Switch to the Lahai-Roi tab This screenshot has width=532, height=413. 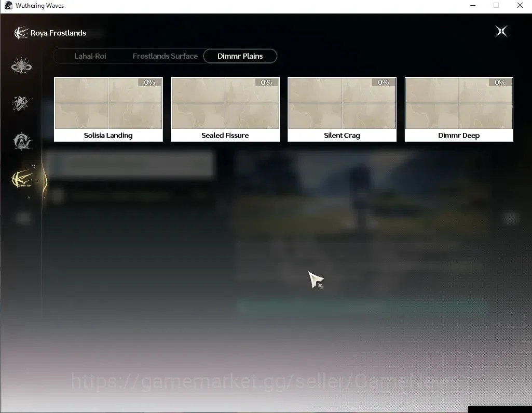pyautogui.click(x=90, y=56)
